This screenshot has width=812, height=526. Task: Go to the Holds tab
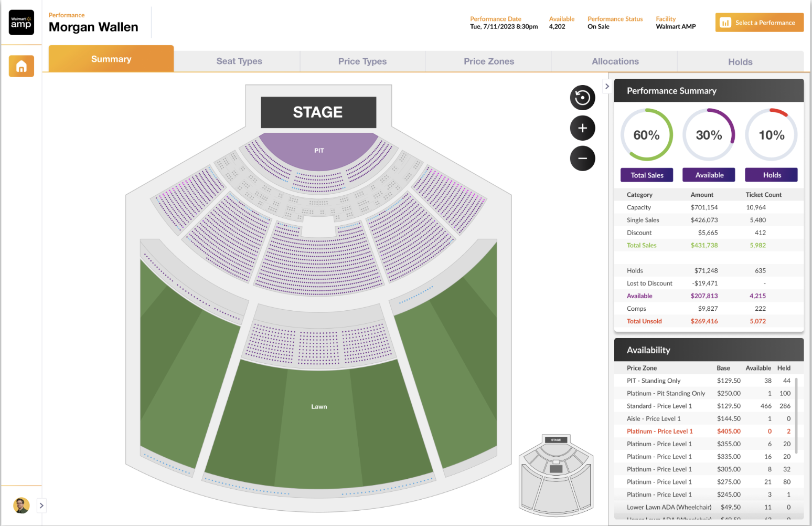740,61
